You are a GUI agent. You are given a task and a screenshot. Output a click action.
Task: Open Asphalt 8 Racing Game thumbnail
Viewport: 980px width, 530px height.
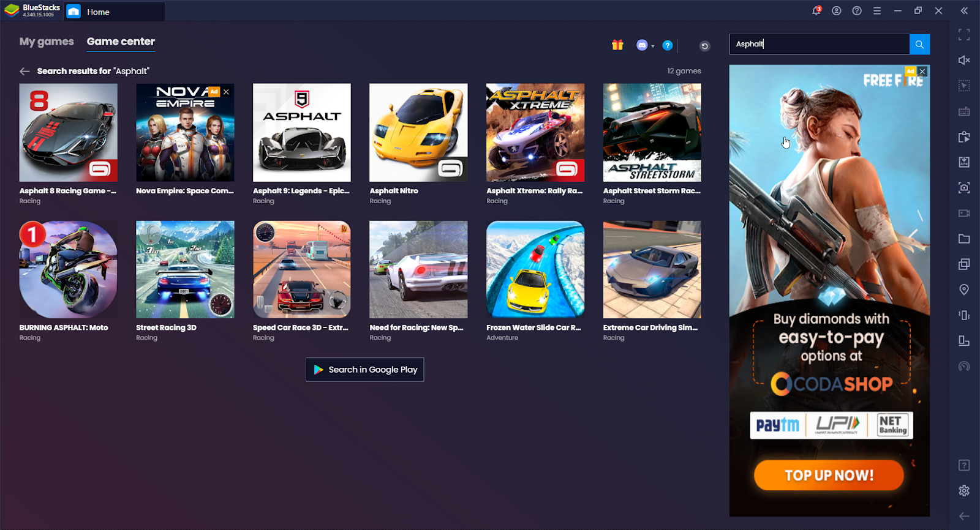(68, 132)
